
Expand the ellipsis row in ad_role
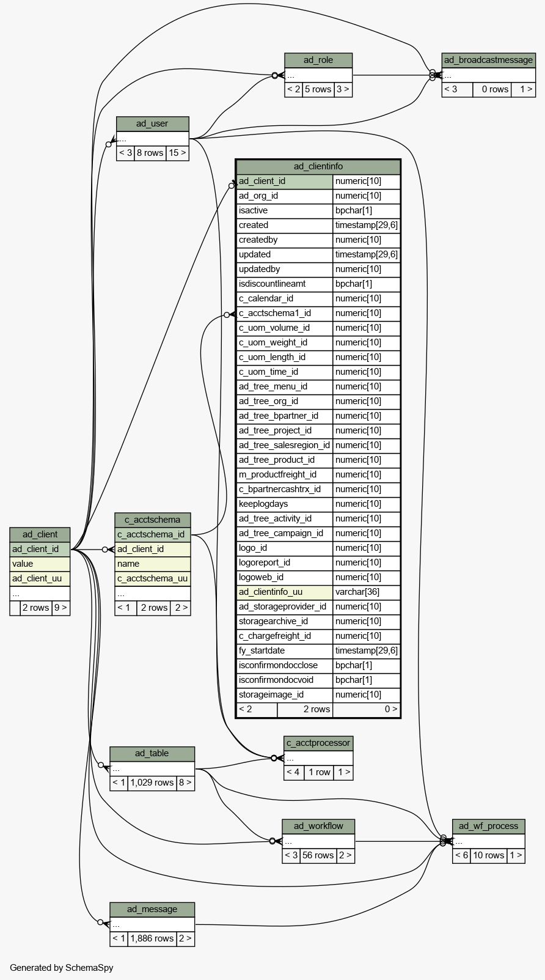[318, 75]
